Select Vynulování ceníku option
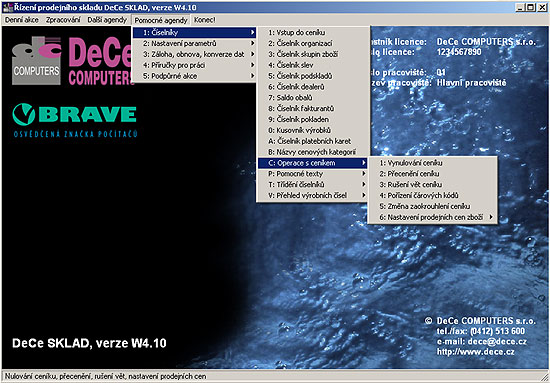The height and width of the screenshot is (383, 550). 432,163
